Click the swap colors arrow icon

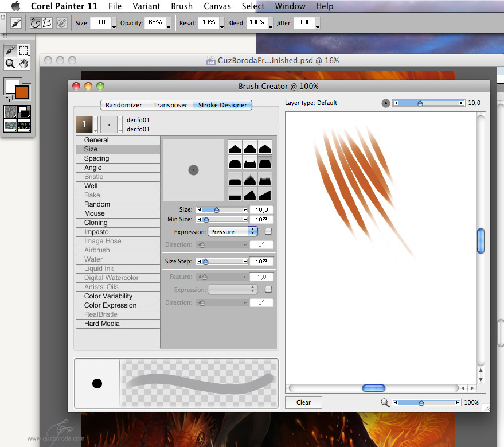8,98
